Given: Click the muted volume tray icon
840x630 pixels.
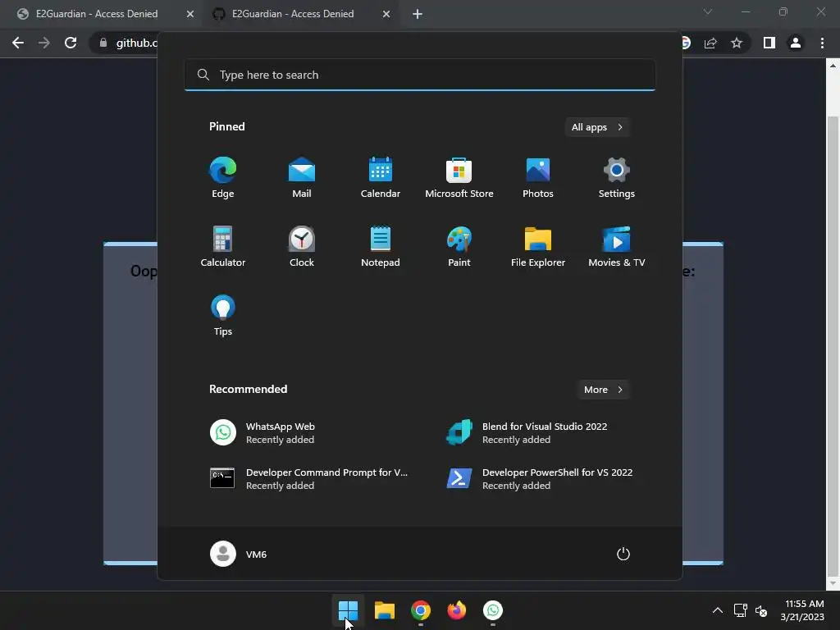Looking at the screenshot, I should point(761,610).
